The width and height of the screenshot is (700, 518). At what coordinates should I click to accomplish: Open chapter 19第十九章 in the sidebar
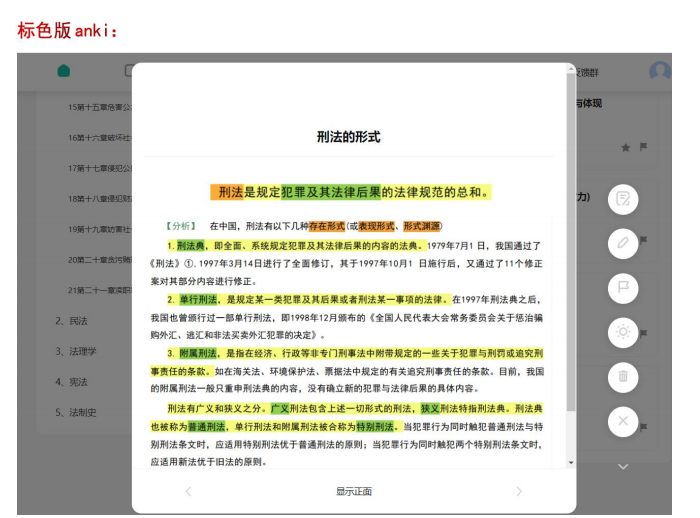click(x=100, y=229)
